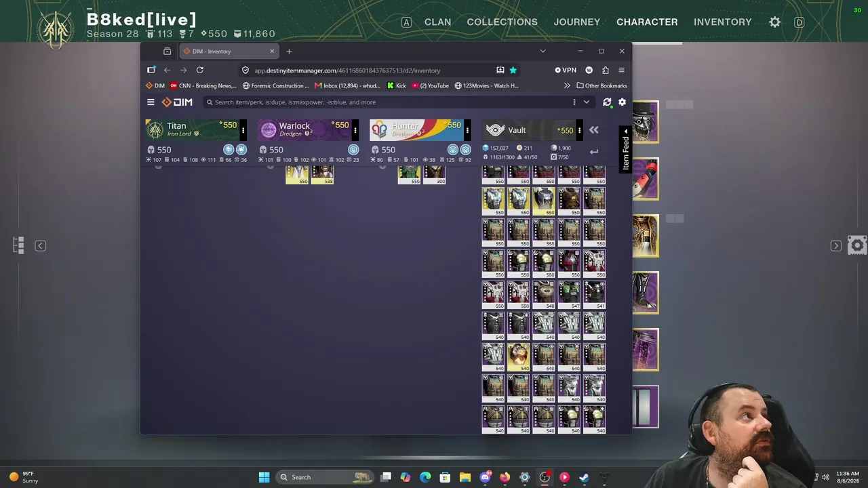Collapse the sidebar with the double chevron
868x488 pixels.
tap(594, 130)
